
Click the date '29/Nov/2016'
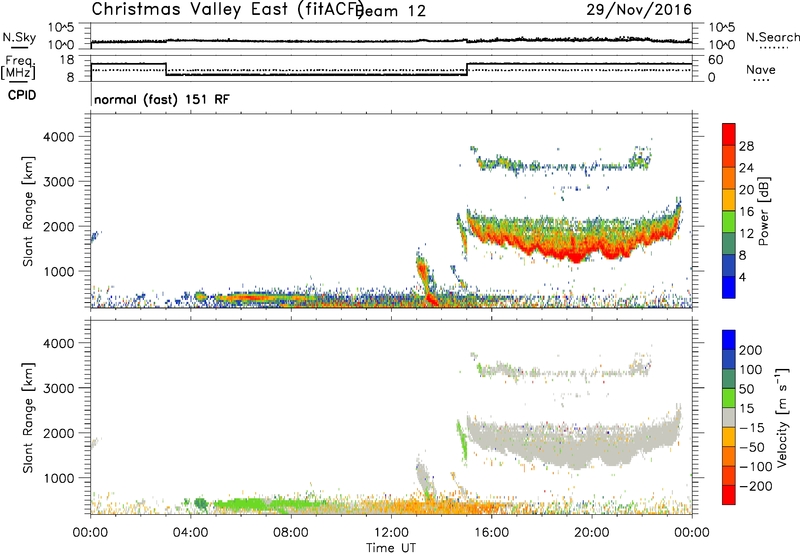coord(639,9)
